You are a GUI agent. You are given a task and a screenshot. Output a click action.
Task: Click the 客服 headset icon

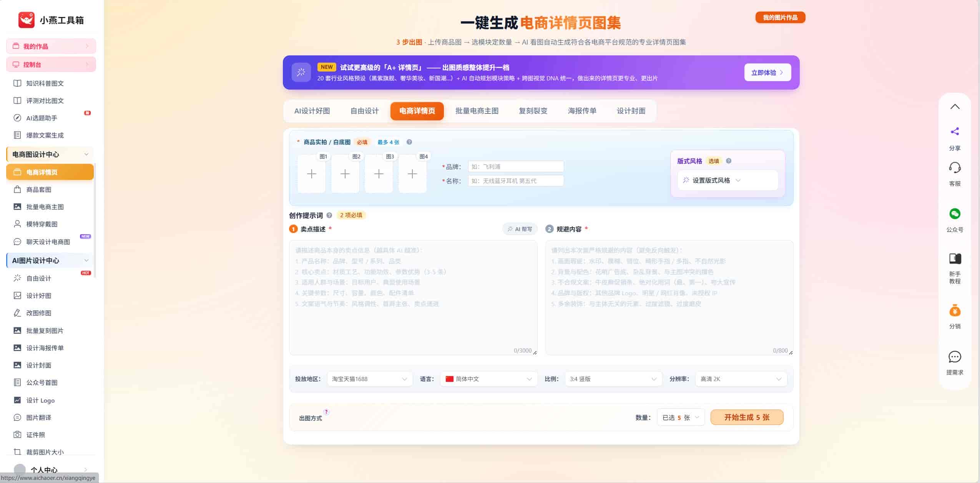955,168
